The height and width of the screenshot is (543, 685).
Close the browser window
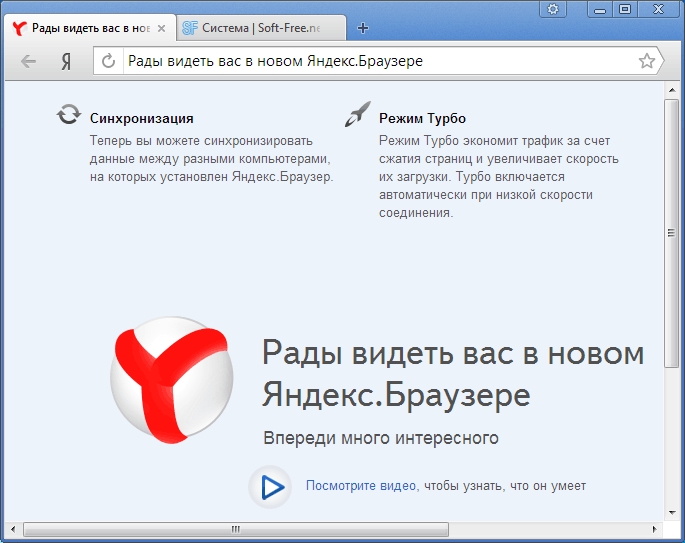click(x=658, y=9)
